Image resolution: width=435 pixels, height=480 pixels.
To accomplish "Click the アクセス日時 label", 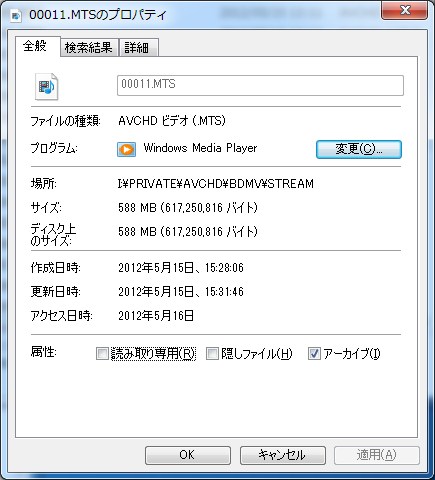I will tap(61, 315).
